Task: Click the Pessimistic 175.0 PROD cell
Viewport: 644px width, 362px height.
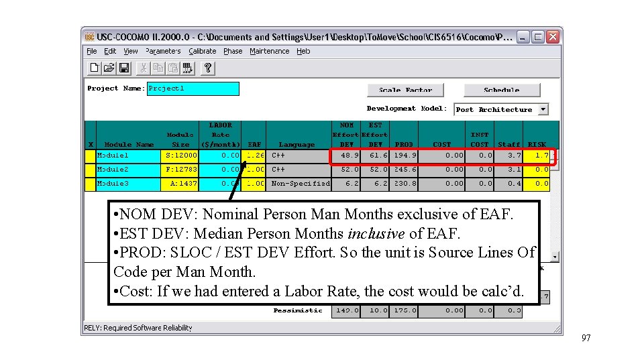Action: point(403,311)
